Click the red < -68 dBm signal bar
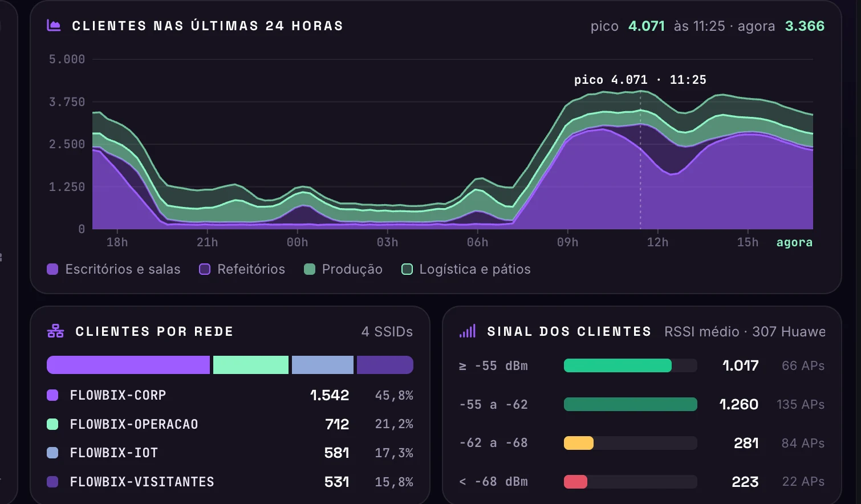Image resolution: width=861 pixels, height=504 pixels. coord(575,482)
